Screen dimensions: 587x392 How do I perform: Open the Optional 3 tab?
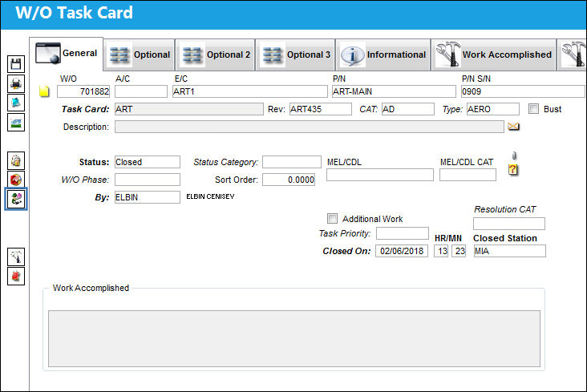pos(295,55)
